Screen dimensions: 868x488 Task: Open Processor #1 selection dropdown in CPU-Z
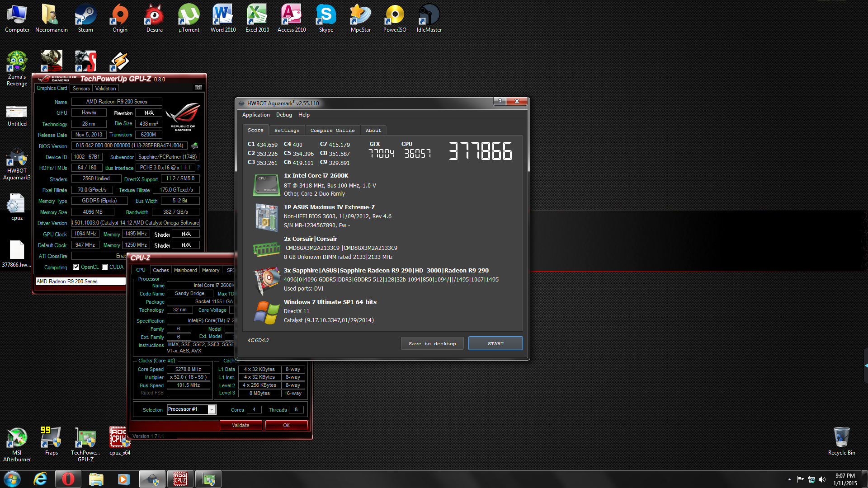click(192, 409)
